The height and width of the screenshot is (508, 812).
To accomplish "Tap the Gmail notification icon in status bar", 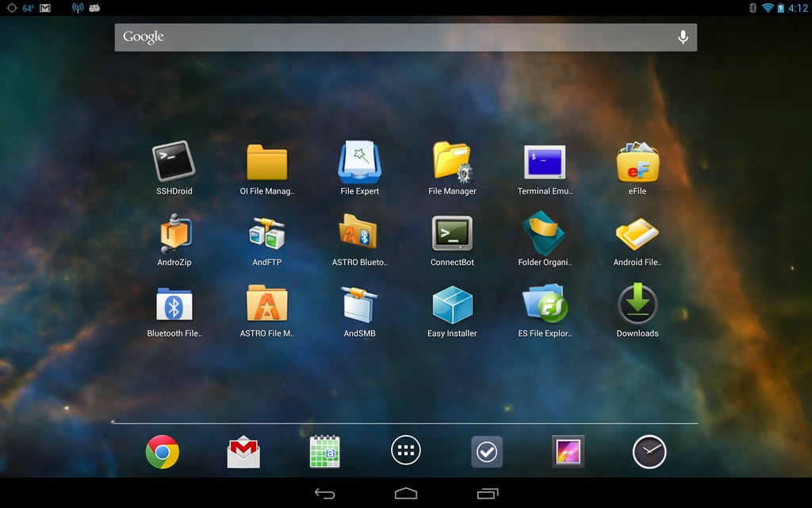I will tap(45, 8).
